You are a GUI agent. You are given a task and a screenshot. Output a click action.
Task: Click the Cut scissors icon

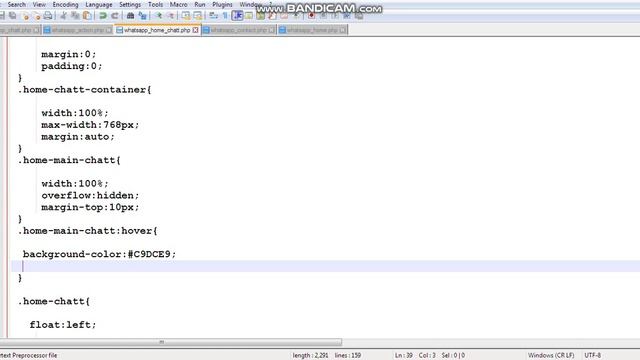[63, 16]
